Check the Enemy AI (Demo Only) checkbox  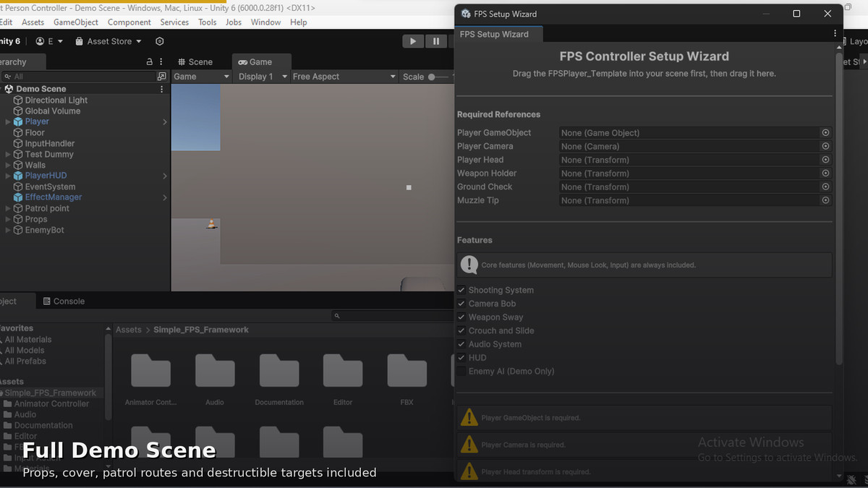[461, 371]
